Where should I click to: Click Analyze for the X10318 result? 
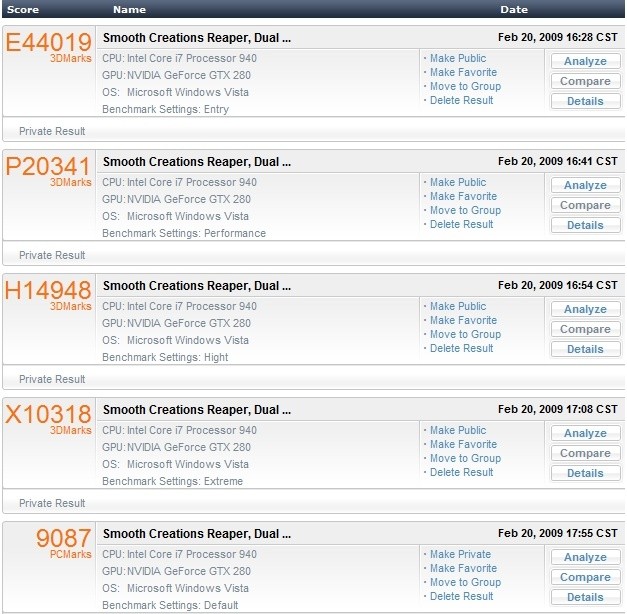click(585, 433)
